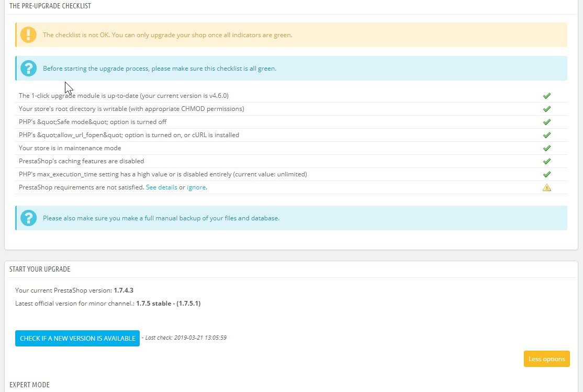Click green check for caching features row
Image resolution: width=583 pixels, height=392 pixels.
pos(546,161)
